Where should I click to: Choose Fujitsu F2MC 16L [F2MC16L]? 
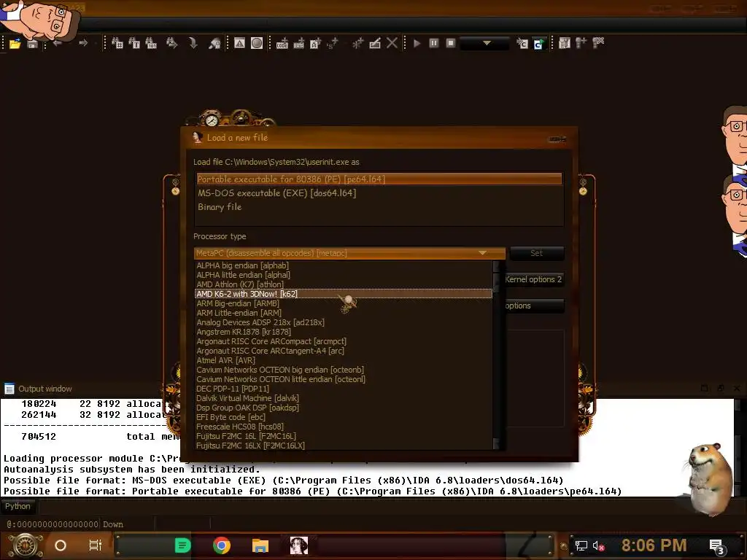tap(343, 436)
